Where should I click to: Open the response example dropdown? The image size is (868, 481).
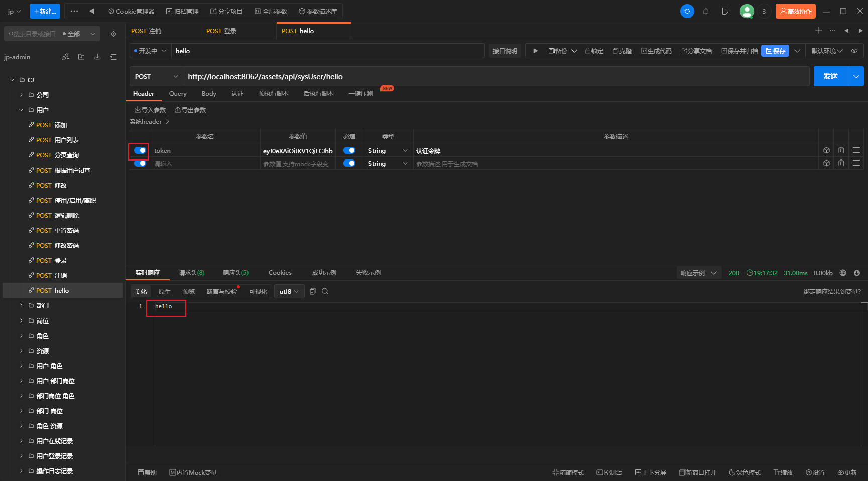coord(699,273)
